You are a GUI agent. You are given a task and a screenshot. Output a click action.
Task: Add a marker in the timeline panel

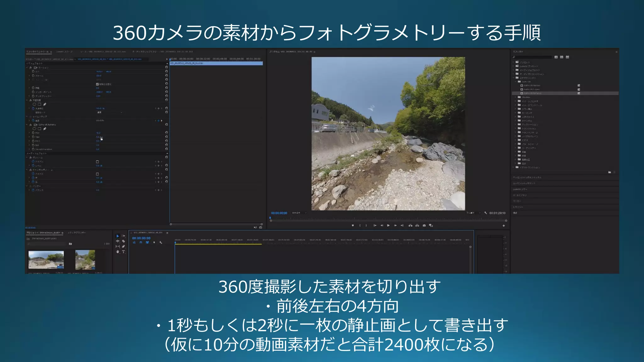pyautogui.click(x=154, y=242)
